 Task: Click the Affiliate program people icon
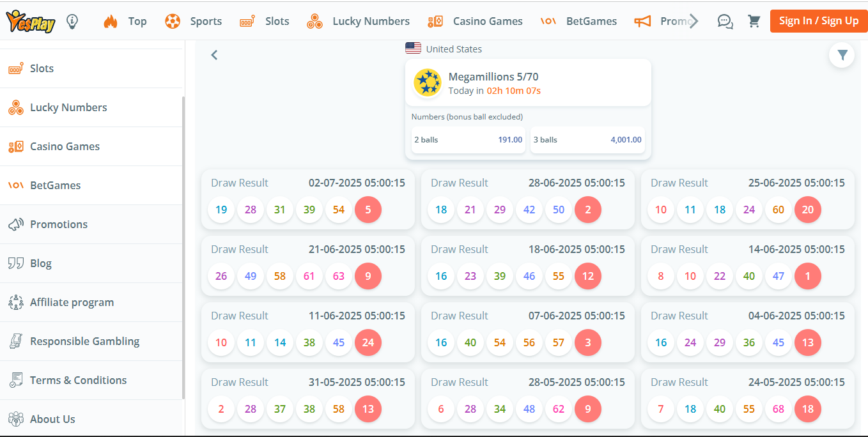[16, 302]
